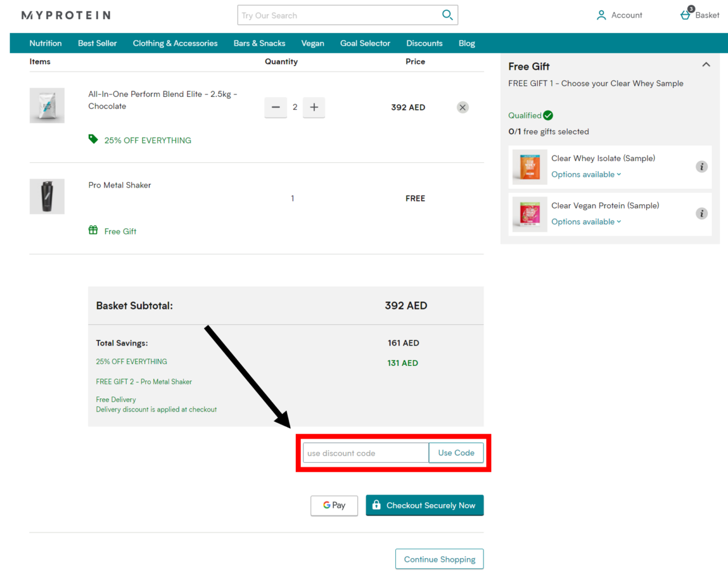Viewport: 728px width, 577px height.
Task: Open the Bars & Snacks menu
Action: coord(259,43)
